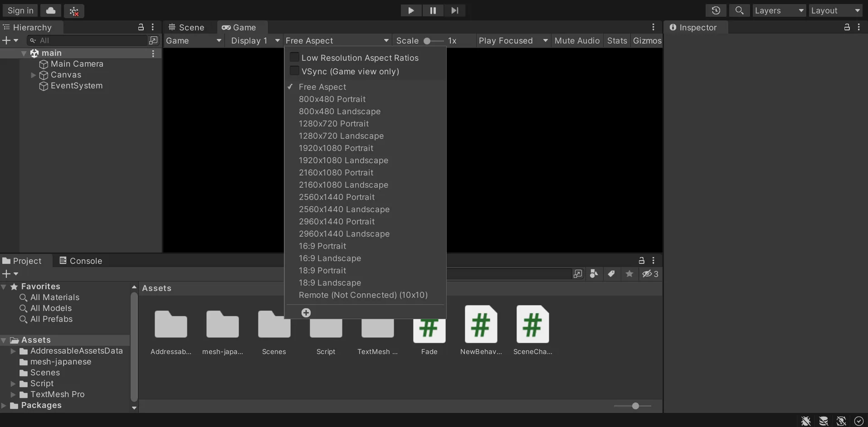Open Hierarchy create plus dropdown
This screenshot has width=868, height=427.
point(10,40)
